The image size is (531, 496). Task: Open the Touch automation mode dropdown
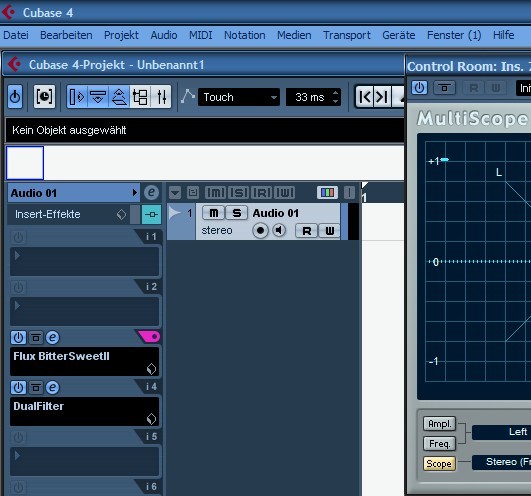[239, 97]
